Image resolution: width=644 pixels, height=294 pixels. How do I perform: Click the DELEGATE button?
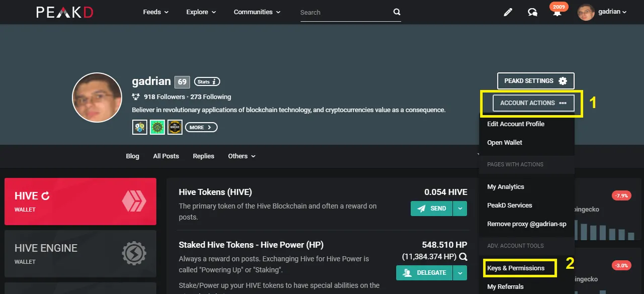pos(425,273)
